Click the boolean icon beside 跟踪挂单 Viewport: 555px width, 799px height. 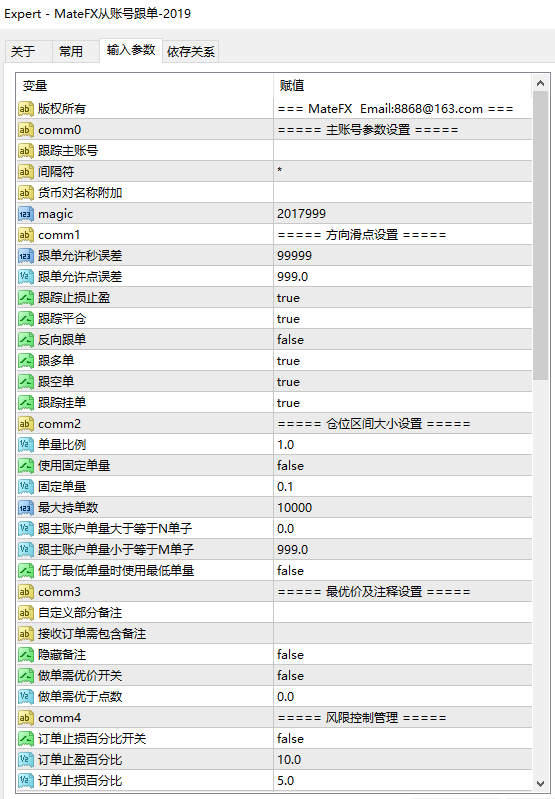(25, 403)
